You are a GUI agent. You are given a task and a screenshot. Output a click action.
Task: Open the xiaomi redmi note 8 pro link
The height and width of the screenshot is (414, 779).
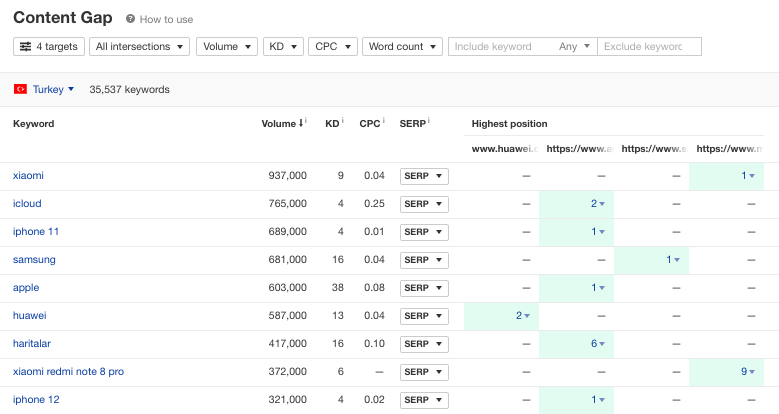(x=69, y=372)
